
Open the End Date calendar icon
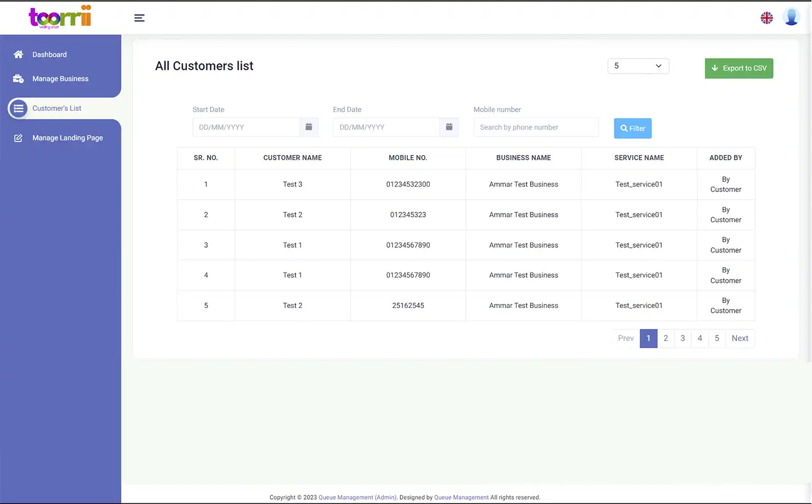(449, 127)
